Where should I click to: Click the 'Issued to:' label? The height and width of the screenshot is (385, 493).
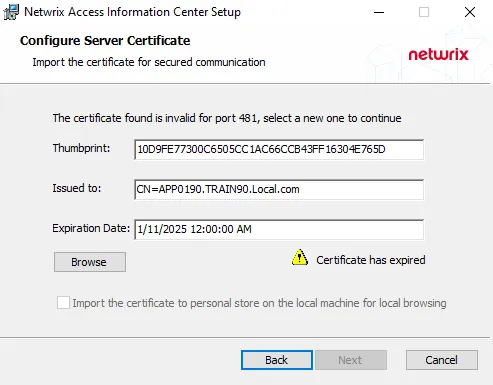77,188
